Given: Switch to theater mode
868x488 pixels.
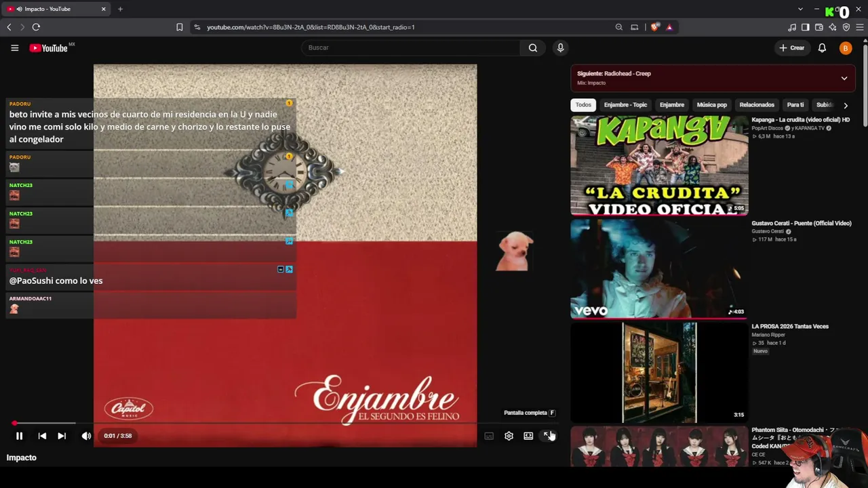Looking at the screenshot, I should pyautogui.click(x=528, y=436).
